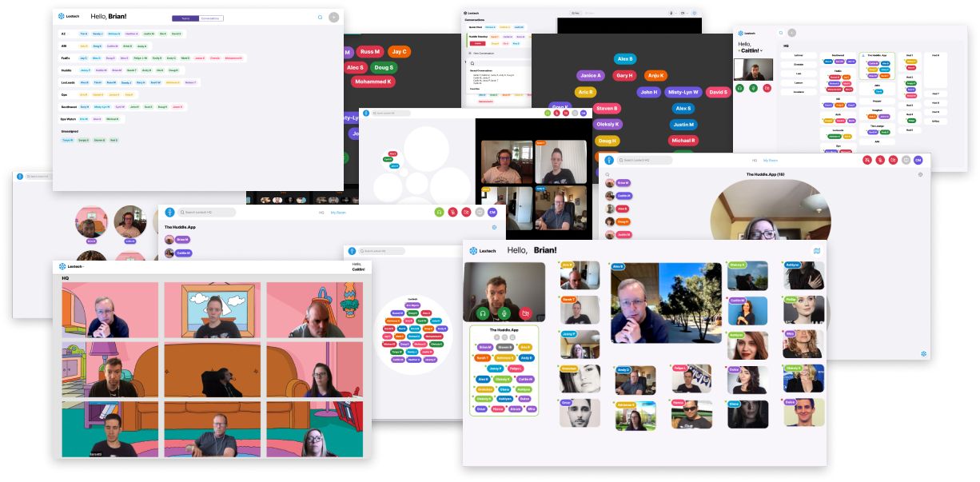The image size is (980, 482).
Task: Expand the dropdown chevron beside Caitlin's name
Action: tap(762, 50)
